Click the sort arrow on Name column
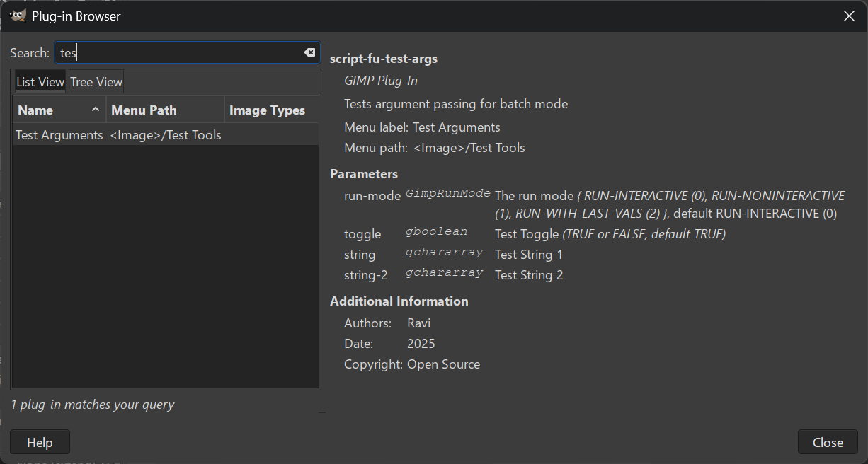This screenshot has height=464, width=868. (x=96, y=110)
